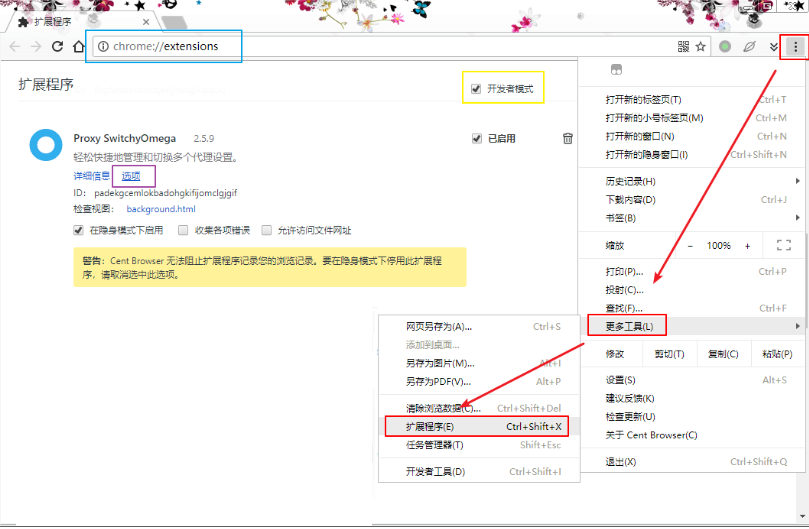This screenshot has height=529, width=809.
Task: Click the profile icon atop the menu
Action: tap(616, 70)
